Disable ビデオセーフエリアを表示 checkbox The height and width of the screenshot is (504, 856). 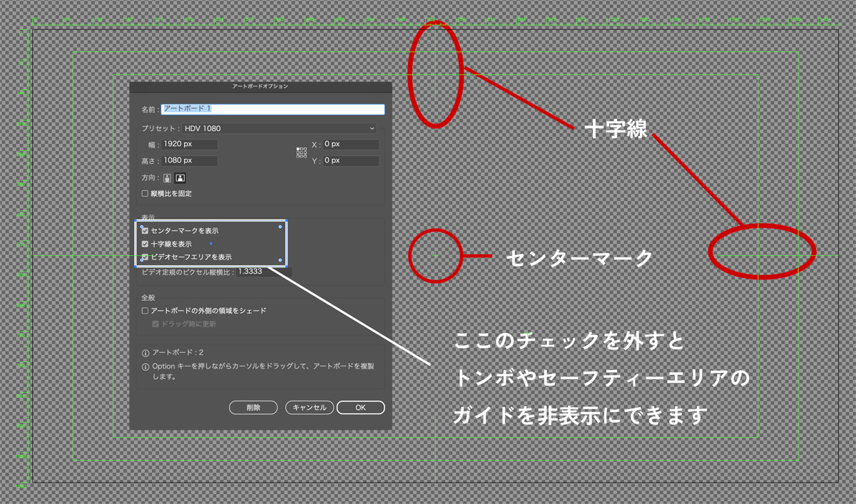[x=146, y=257]
